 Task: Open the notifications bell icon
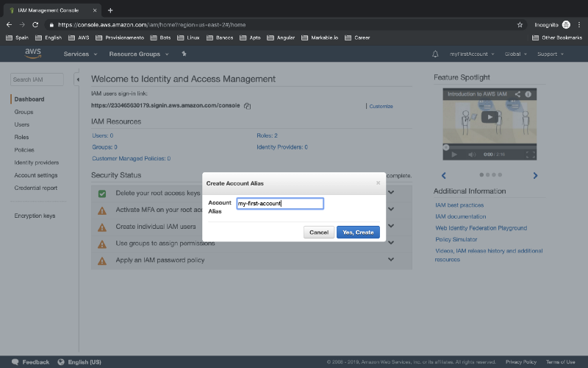coord(435,54)
